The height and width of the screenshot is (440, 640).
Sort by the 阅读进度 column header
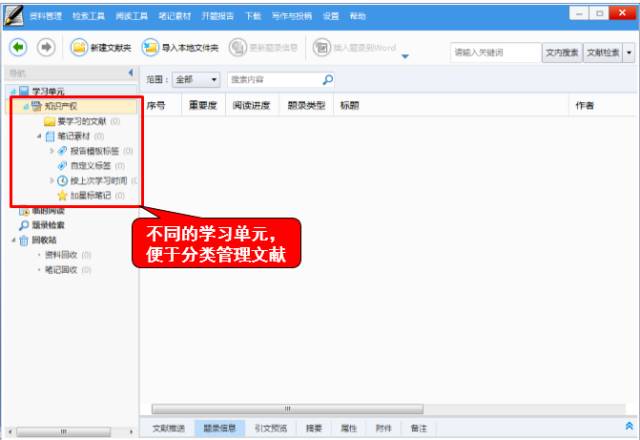click(x=251, y=105)
